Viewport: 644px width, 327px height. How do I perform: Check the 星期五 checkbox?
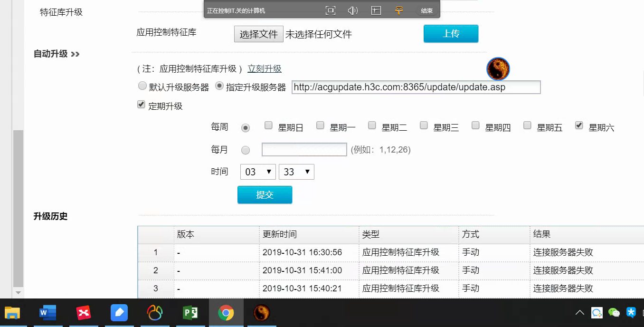(x=527, y=125)
